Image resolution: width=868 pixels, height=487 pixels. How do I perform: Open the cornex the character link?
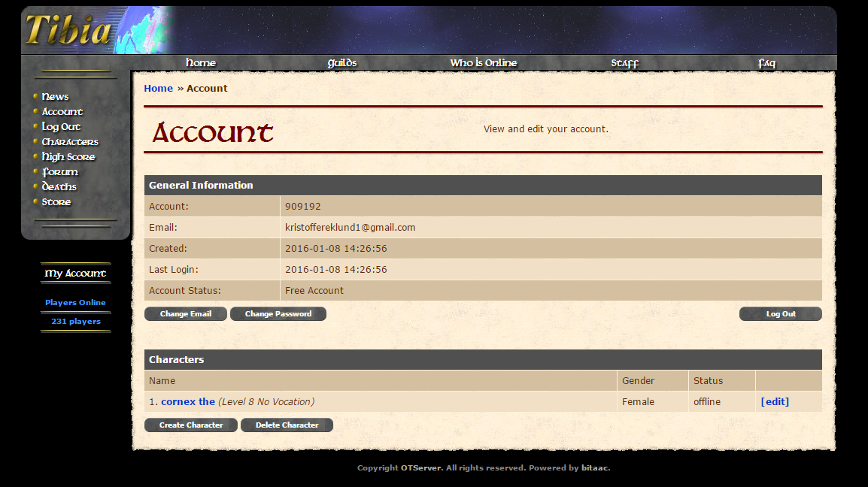(187, 402)
